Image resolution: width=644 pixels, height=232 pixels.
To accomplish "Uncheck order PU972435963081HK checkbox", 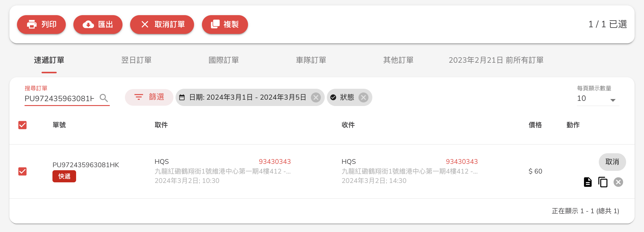I will click(x=22, y=171).
